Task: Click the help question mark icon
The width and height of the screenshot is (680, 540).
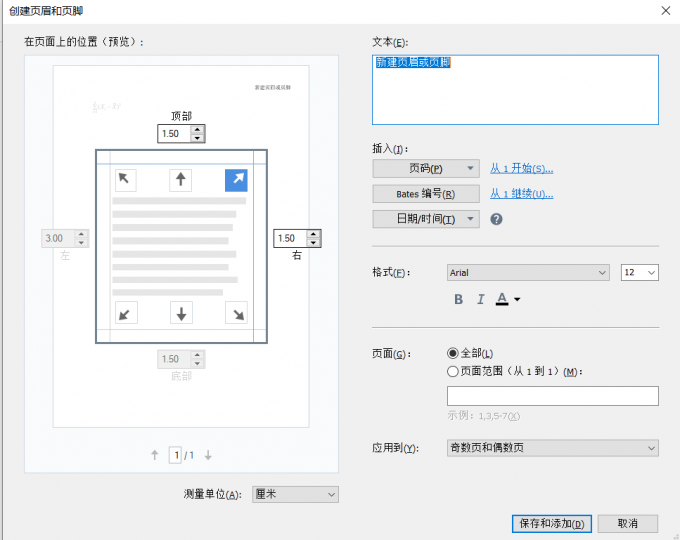Action: [x=496, y=219]
